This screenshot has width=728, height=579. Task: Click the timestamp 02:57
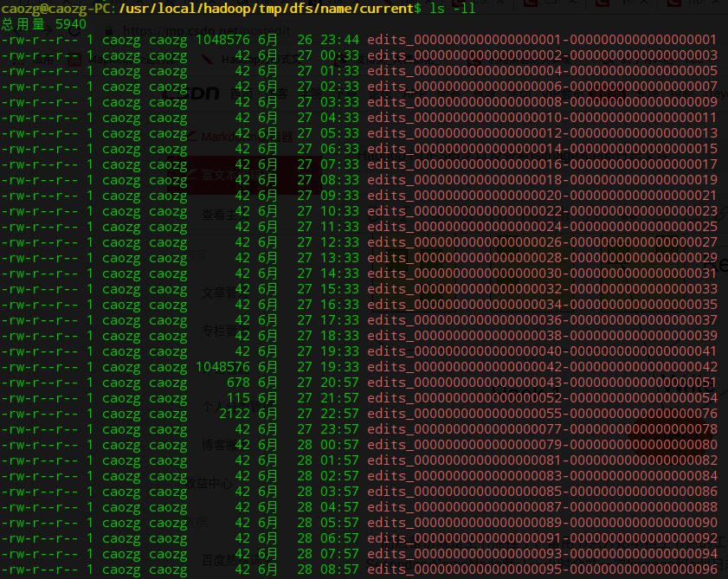[340, 476]
